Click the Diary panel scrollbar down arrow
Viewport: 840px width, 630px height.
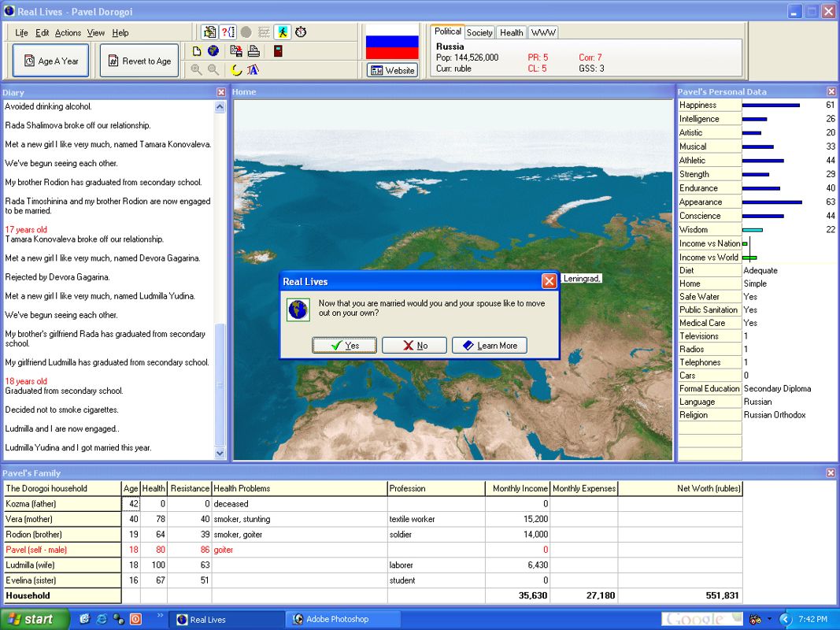coord(221,452)
